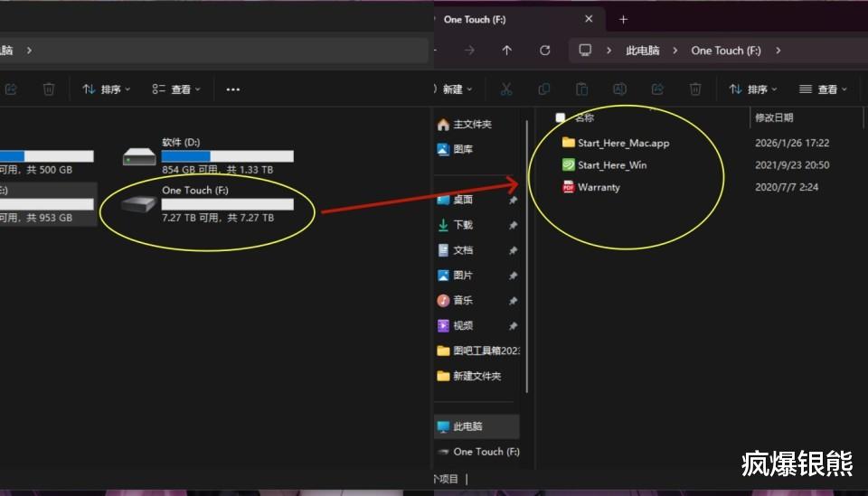The image size is (868, 496).
Task: Click the rename icon in right toolbar
Action: point(619,89)
